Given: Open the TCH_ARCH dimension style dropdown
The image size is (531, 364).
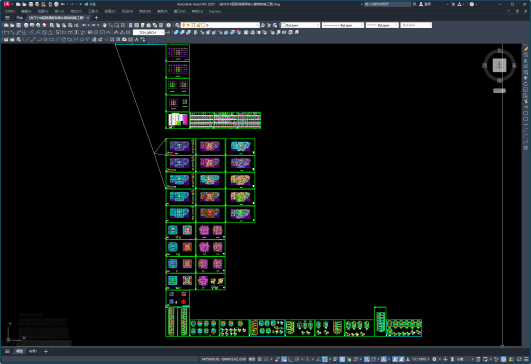Looking at the screenshot, I should [x=149, y=33].
